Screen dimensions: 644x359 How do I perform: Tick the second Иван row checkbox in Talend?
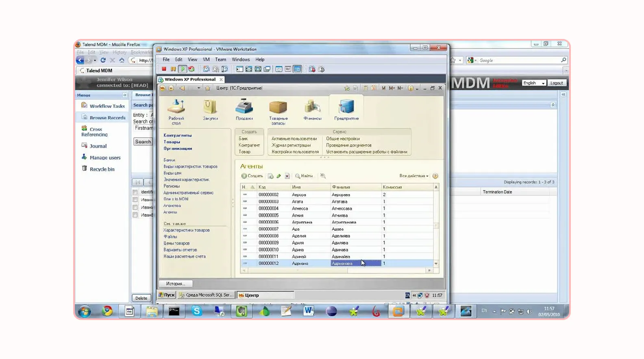(135, 207)
